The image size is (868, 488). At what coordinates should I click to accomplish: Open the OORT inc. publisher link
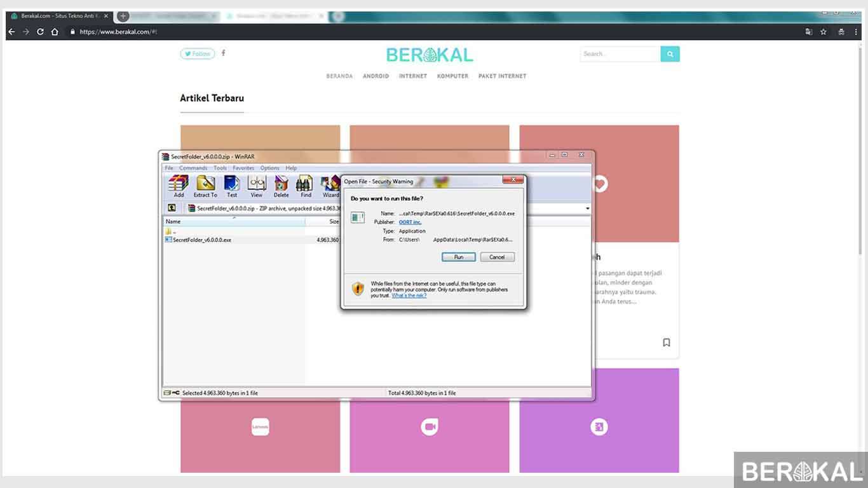point(410,222)
